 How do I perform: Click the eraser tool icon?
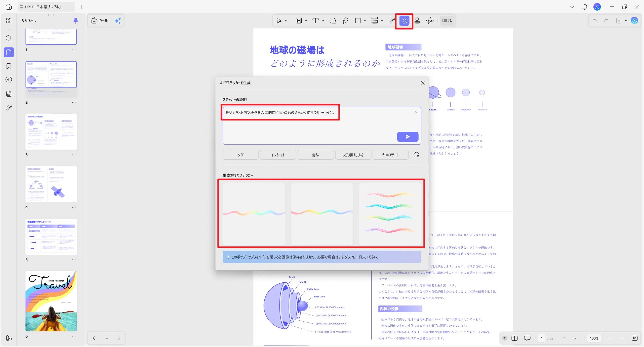tap(345, 21)
